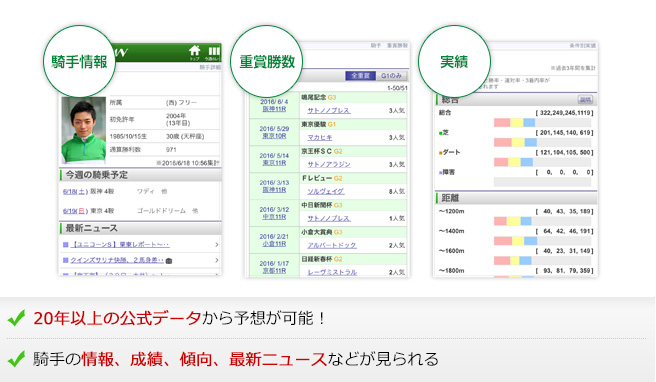The width and height of the screenshot is (656, 382).
Task: Open the 中京11R race link
Action: (x=274, y=217)
